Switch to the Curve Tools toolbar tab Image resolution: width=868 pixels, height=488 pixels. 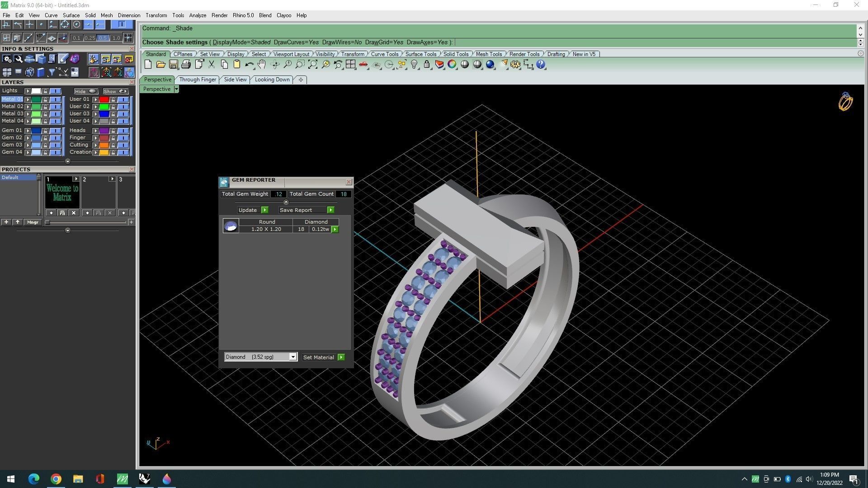[x=385, y=54]
